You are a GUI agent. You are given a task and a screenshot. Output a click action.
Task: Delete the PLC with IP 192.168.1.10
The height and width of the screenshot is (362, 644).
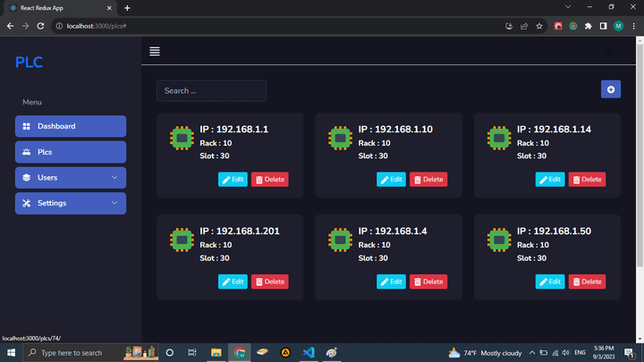pos(428,180)
